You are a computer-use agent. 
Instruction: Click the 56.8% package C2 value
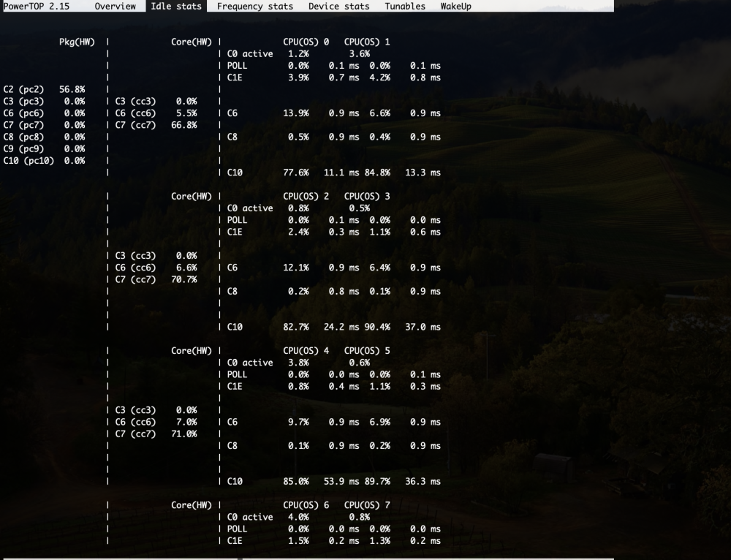click(x=72, y=89)
